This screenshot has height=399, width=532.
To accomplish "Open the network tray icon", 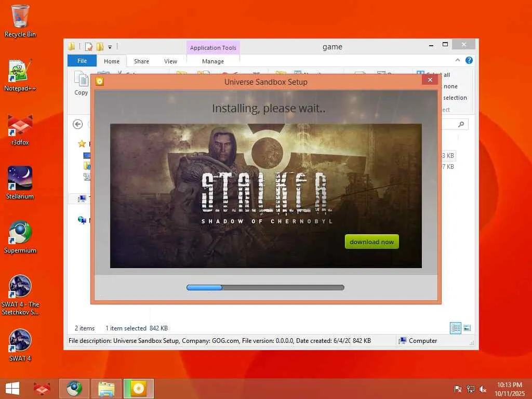I will (x=470, y=389).
